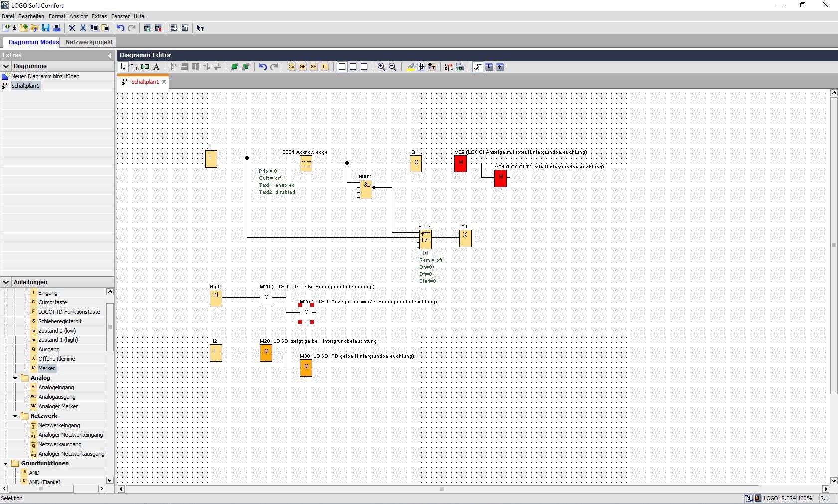Click the yellow highlighter line-marking tool

tap(410, 67)
